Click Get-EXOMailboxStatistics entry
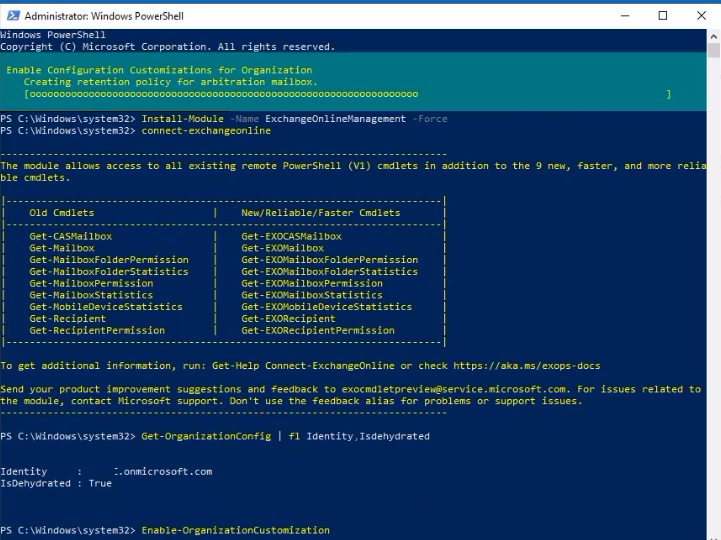Viewport: 721px width, 540px height. tap(312, 295)
